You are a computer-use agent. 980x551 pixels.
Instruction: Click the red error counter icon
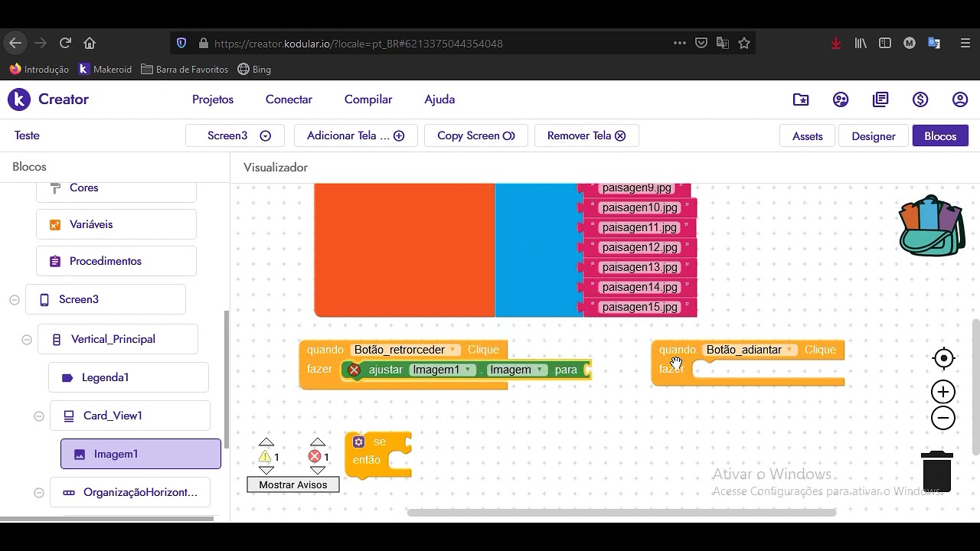tap(314, 457)
